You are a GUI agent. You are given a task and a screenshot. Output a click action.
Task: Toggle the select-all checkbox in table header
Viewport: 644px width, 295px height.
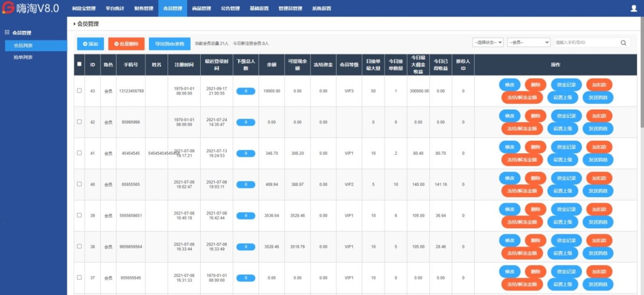click(x=79, y=64)
